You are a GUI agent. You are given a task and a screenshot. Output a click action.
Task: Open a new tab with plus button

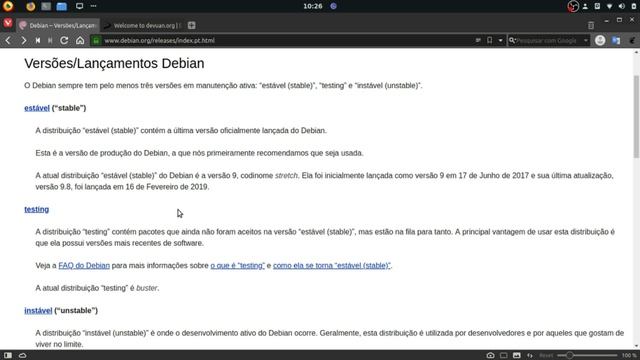coord(191,25)
